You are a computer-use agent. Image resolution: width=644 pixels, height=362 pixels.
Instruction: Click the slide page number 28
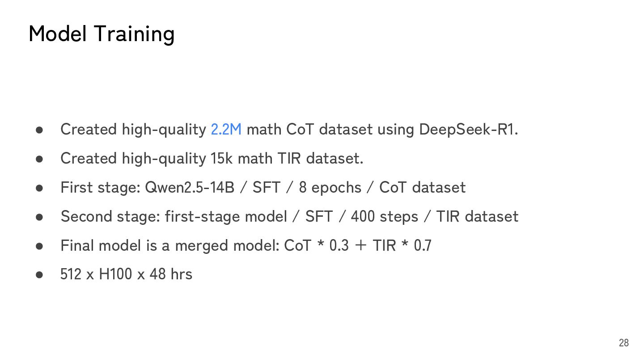[623, 343]
